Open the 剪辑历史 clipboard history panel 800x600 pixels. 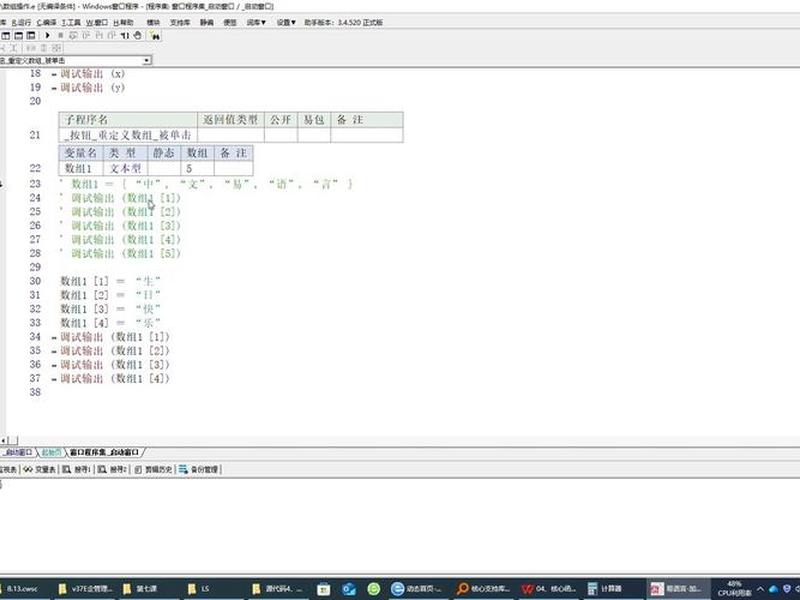point(153,469)
